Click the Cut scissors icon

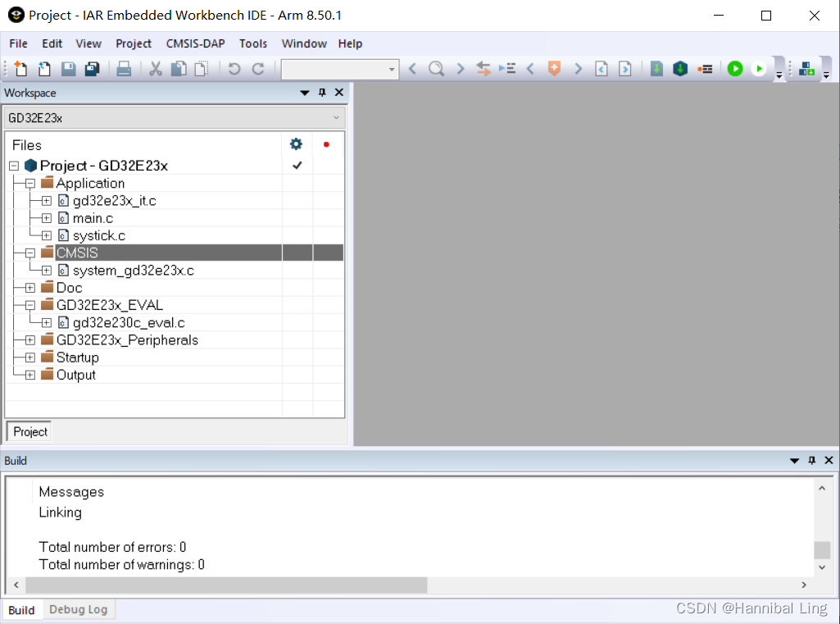point(156,69)
